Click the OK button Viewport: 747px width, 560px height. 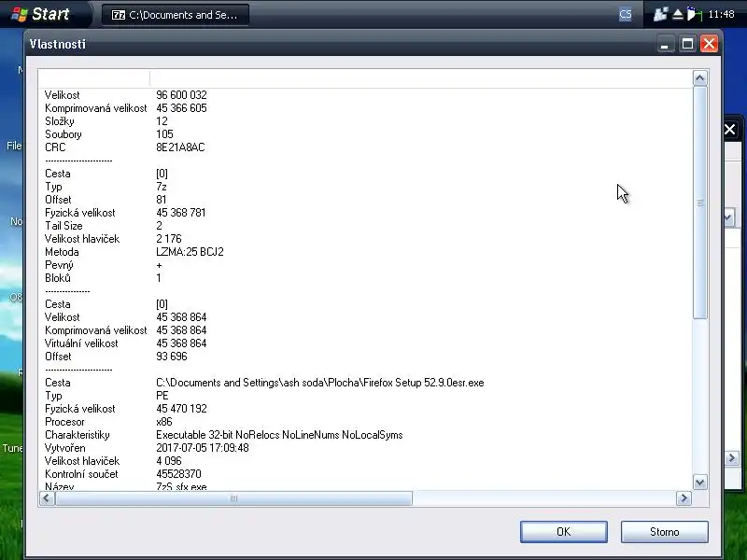[x=564, y=531]
